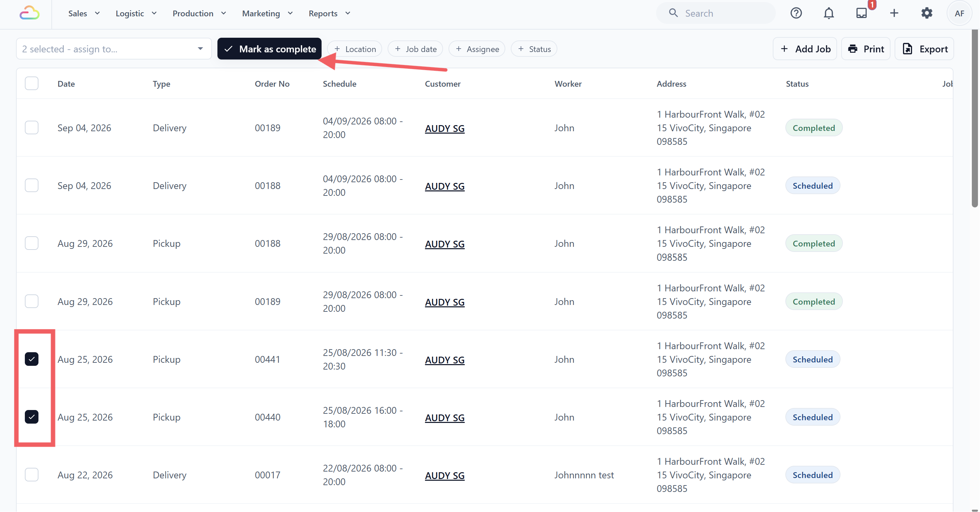This screenshot has width=980, height=512.
Task: Add a Location filter
Action: pos(355,49)
